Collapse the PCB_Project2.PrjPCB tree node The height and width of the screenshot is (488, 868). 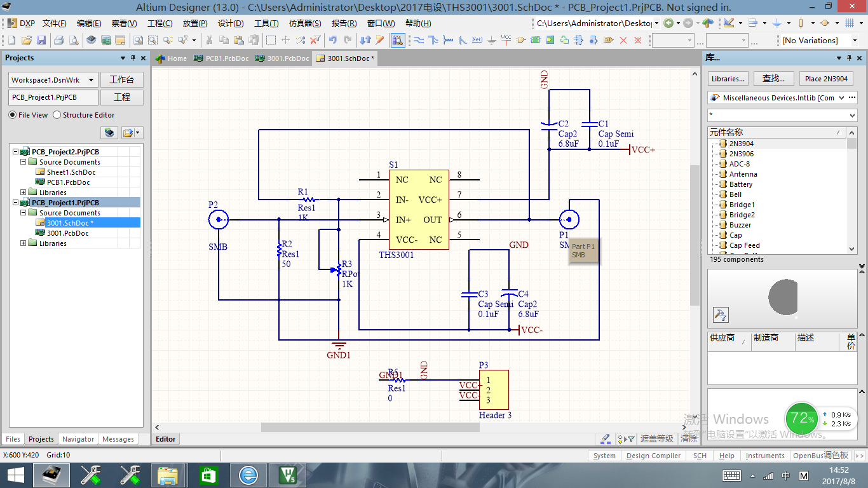[16, 152]
